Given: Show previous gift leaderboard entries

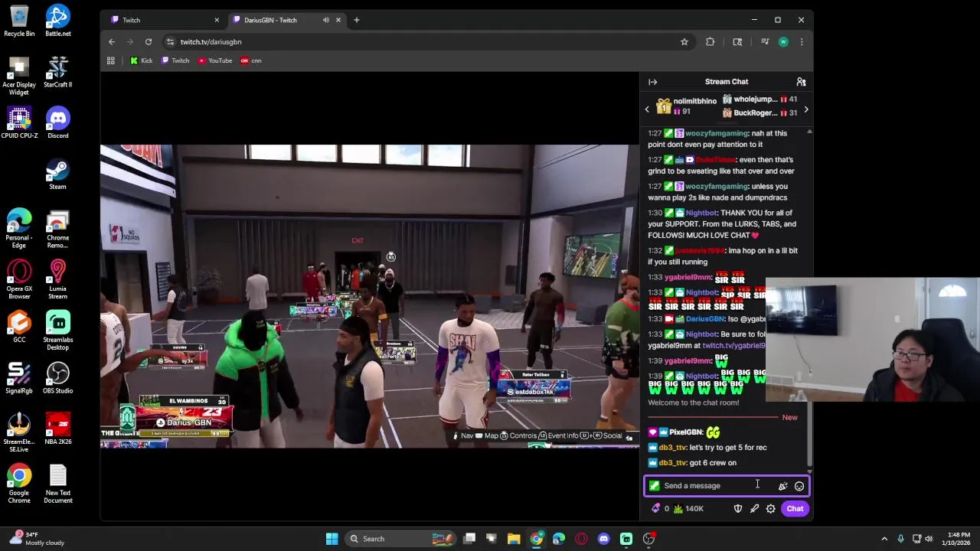Looking at the screenshot, I should click(x=647, y=109).
